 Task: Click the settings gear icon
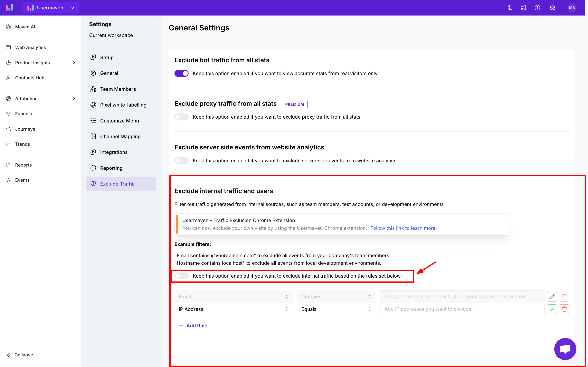[x=552, y=8]
